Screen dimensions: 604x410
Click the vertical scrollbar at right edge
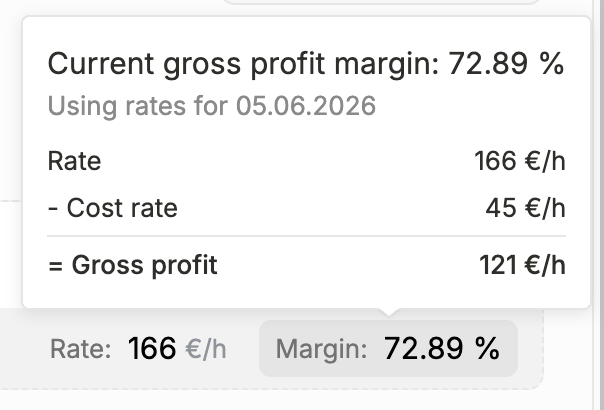598,205
